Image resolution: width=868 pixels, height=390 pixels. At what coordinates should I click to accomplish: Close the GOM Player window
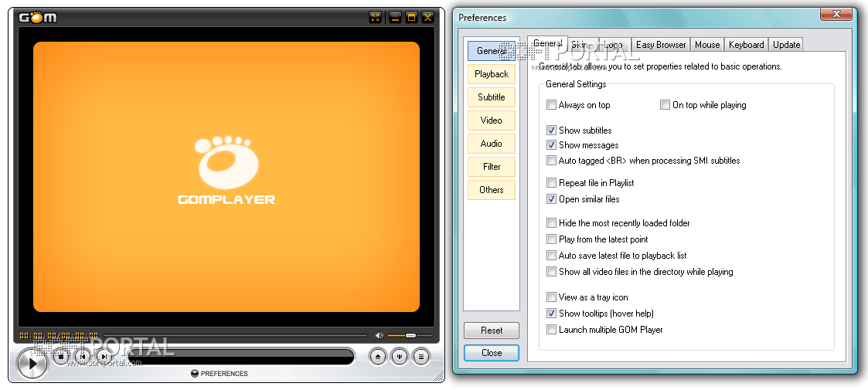click(x=428, y=17)
